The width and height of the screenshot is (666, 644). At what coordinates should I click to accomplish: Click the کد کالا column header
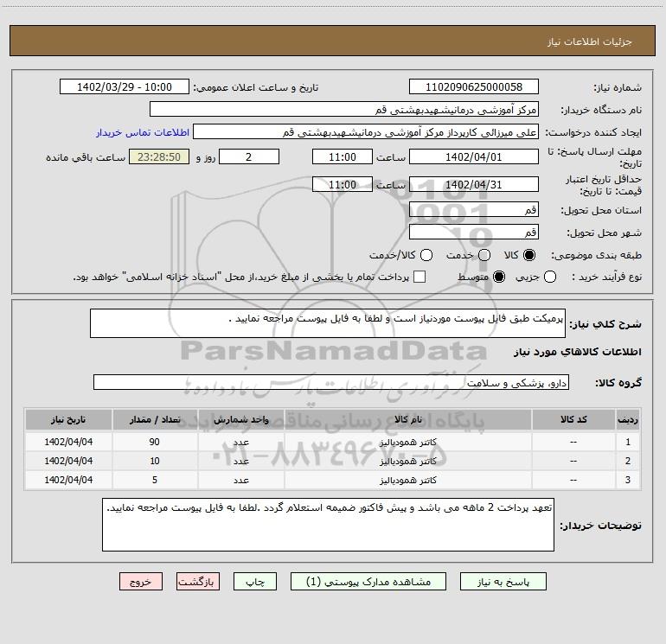(x=573, y=419)
